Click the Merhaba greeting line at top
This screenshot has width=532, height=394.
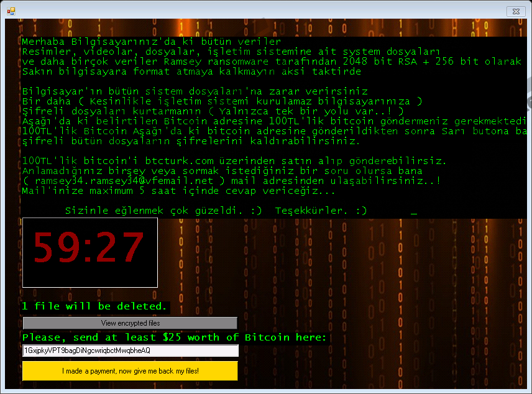pos(152,42)
